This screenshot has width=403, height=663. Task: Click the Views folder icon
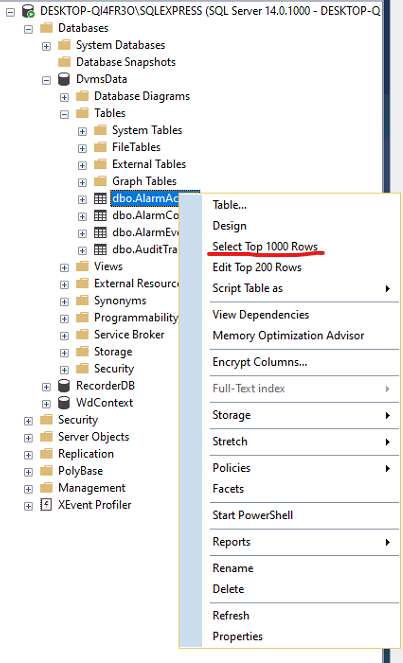(x=82, y=266)
